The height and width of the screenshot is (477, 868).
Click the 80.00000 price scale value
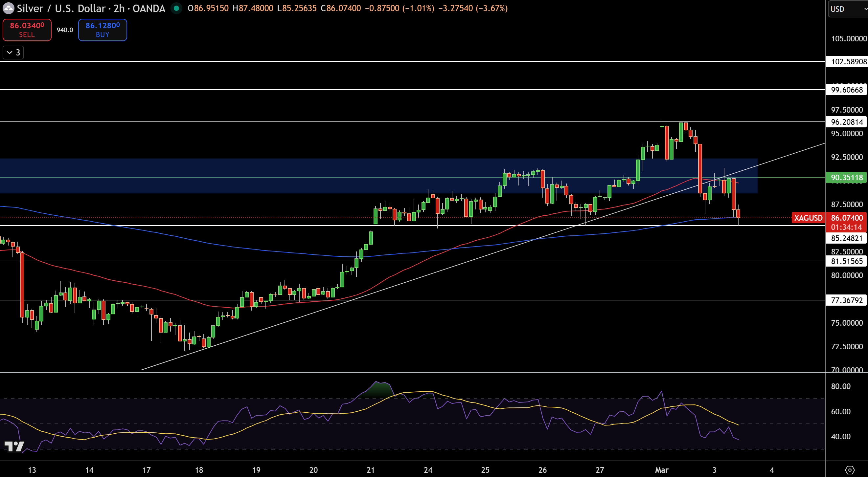(x=847, y=275)
